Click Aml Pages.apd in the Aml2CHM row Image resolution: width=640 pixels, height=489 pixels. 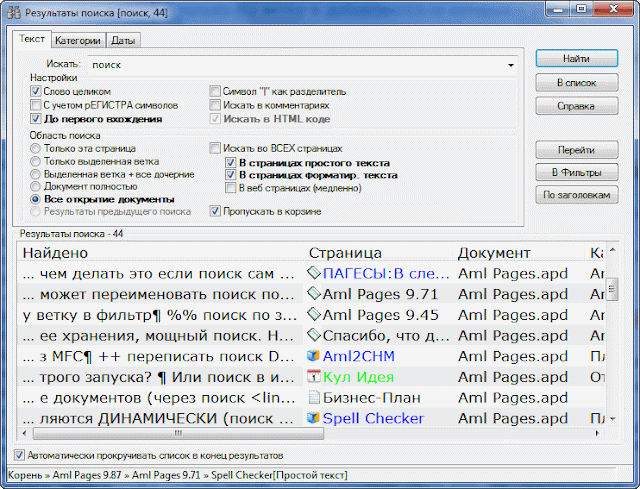point(513,356)
